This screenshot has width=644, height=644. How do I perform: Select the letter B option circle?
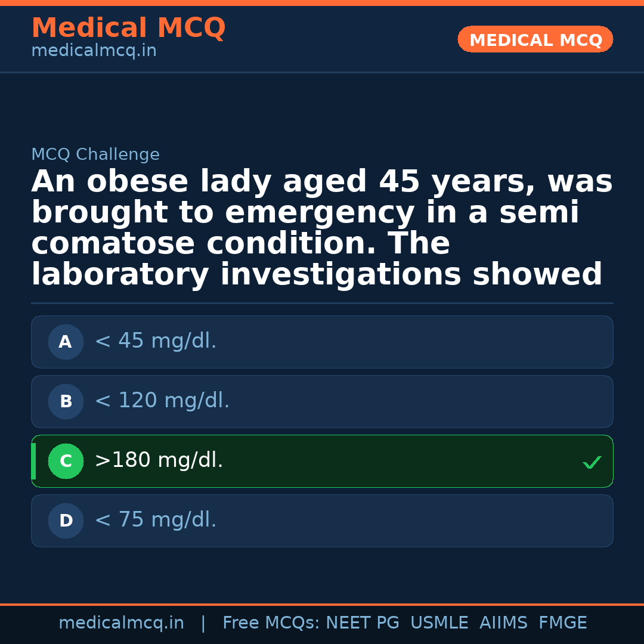pyautogui.click(x=66, y=402)
